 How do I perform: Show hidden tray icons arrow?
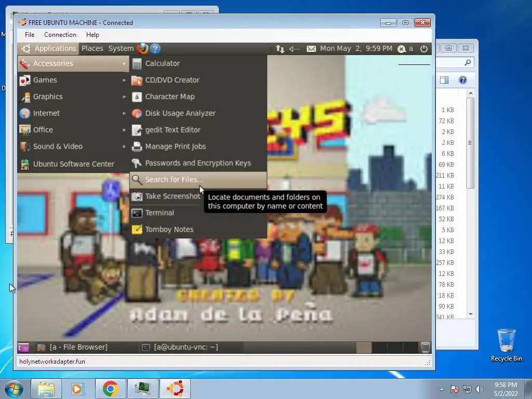(442, 389)
